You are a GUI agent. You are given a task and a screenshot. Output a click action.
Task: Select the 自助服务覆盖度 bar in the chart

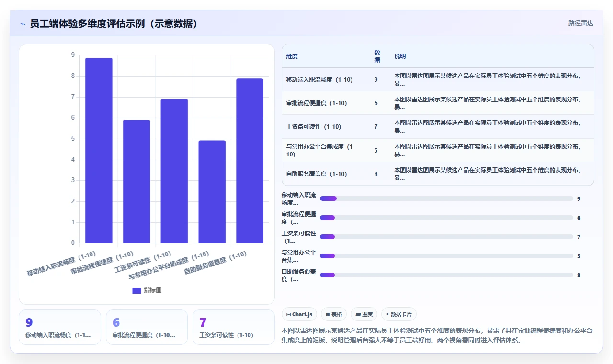pyautogui.click(x=250, y=161)
